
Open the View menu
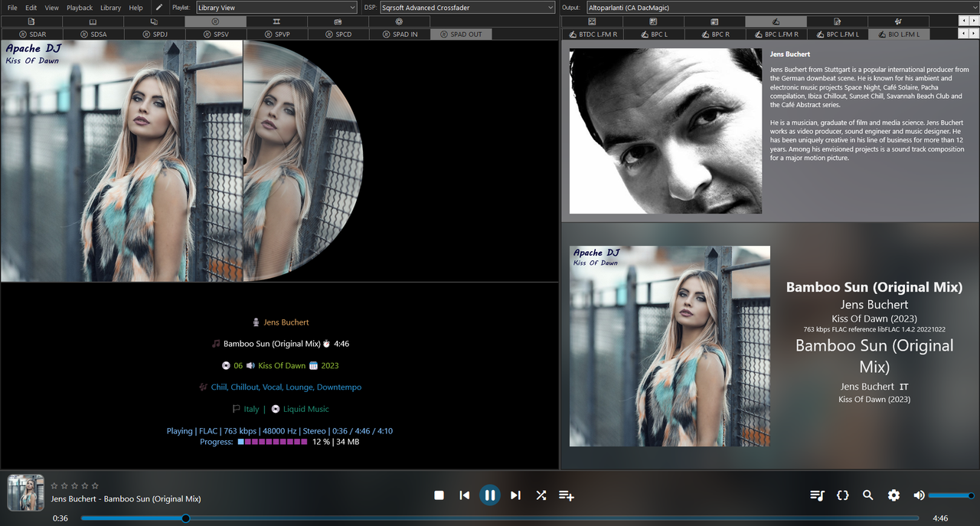pos(51,8)
